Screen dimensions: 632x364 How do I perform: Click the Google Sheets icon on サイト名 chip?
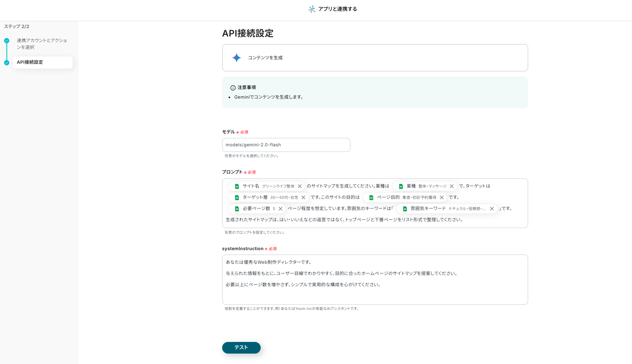coord(237,186)
